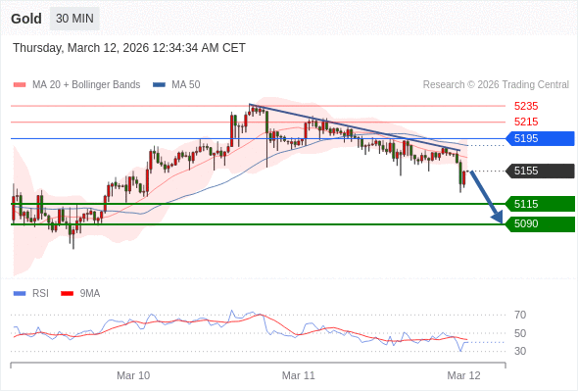Click the 'Mar 10' date axis label

pyautogui.click(x=133, y=375)
